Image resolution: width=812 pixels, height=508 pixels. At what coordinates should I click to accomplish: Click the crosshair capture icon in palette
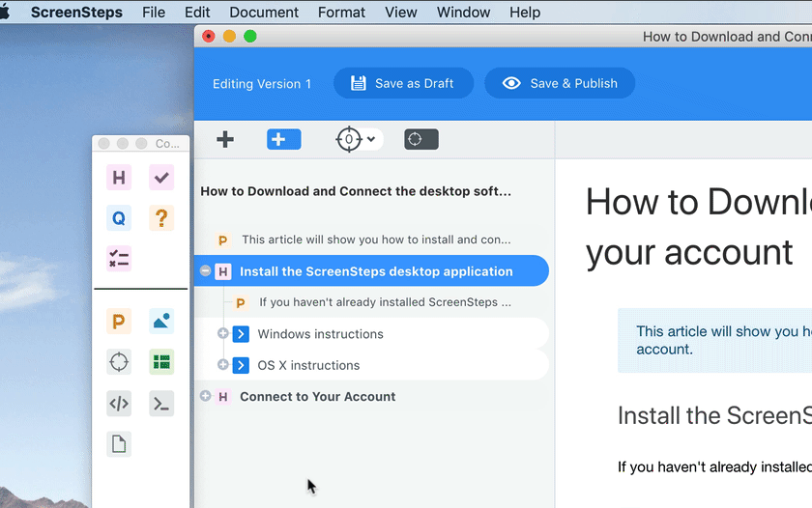click(x=119, y=361)
